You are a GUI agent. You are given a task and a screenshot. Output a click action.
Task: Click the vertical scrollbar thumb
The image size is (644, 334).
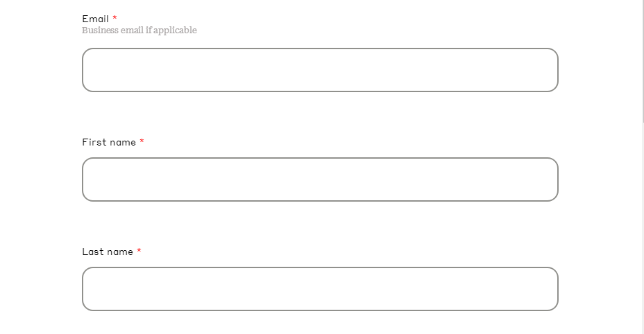[x=643, y=61]
